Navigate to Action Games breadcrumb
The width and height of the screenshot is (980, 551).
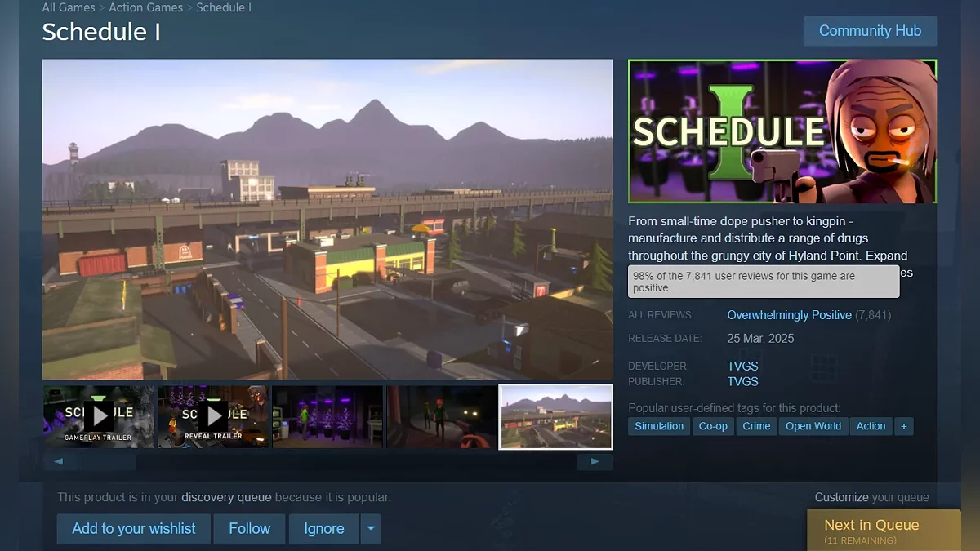pyautogui.click(x=145, y=7)
